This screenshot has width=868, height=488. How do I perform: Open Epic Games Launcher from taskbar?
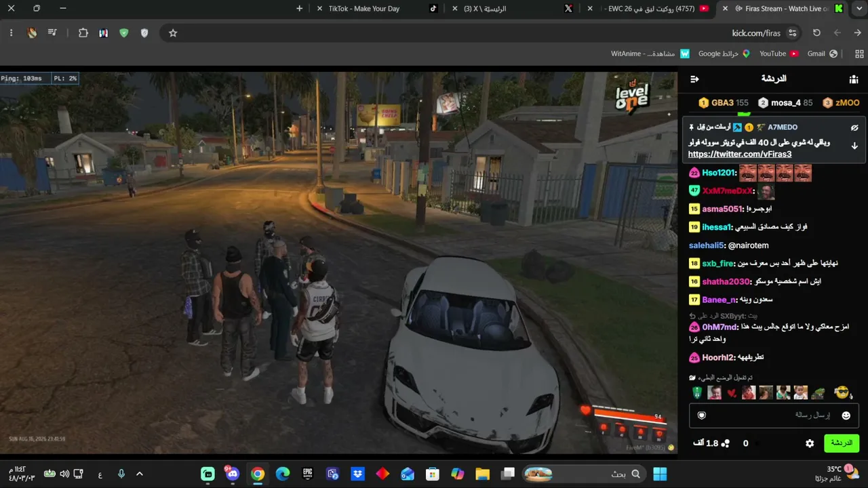click(308, 474)
